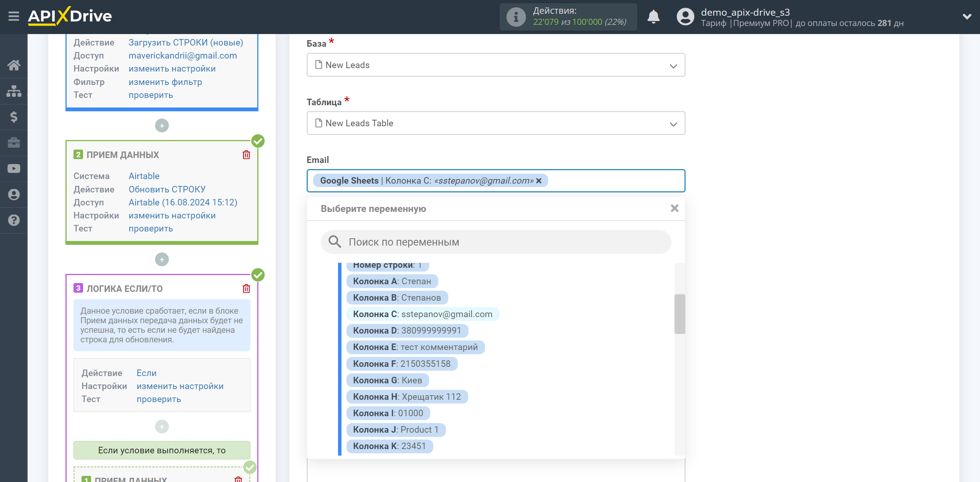Go to the home dashboard icon
The width and height of the screenshot is (980, 482).
pyautogui.click(x=14, y=65)
